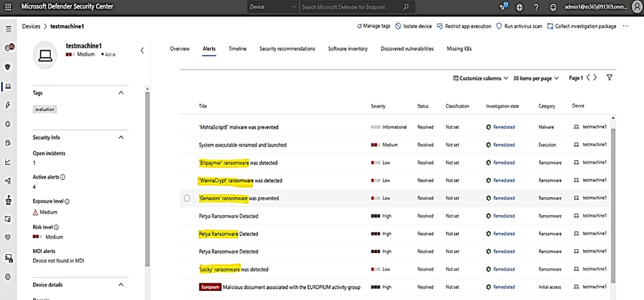Image resolution: width=644 pixels, height=300 pixels.
Task: Collapse the Device details section
Action: pyautogui.click(x=121, y=285)
